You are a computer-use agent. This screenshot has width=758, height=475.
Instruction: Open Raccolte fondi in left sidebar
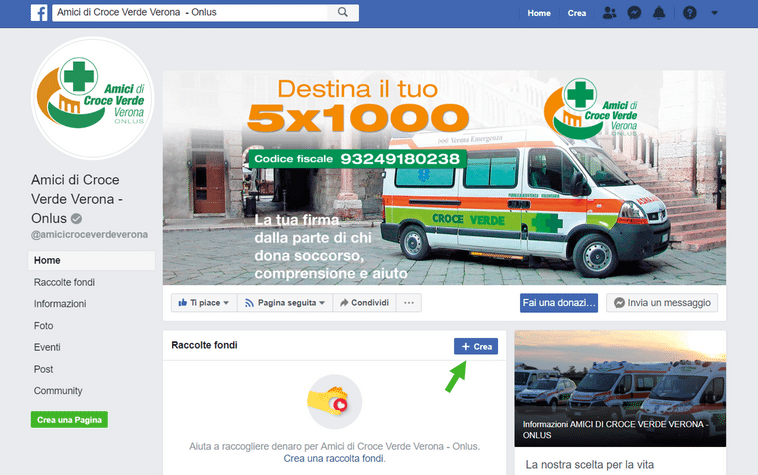pyautogui.click(x=64, y=282)
